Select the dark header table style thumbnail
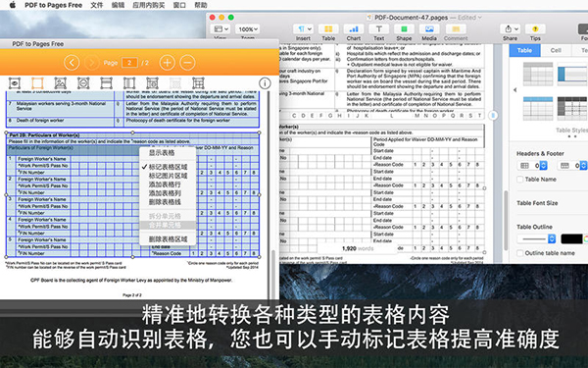588x368 pixels. (x=572, y=109)
